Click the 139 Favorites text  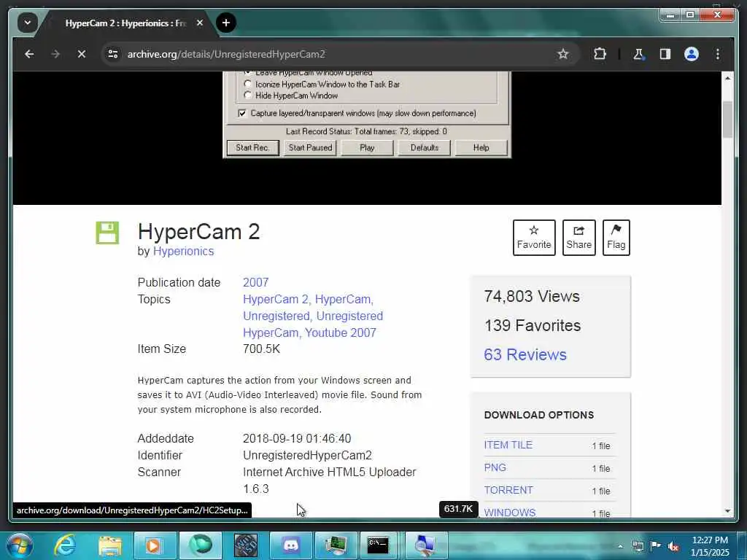[x=533, y=325]
